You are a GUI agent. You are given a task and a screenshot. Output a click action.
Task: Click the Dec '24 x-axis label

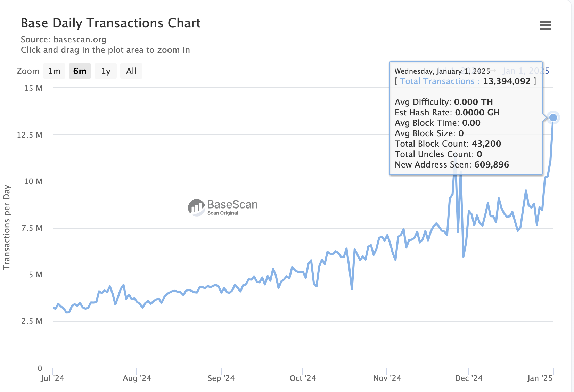[x=469, y=378]
